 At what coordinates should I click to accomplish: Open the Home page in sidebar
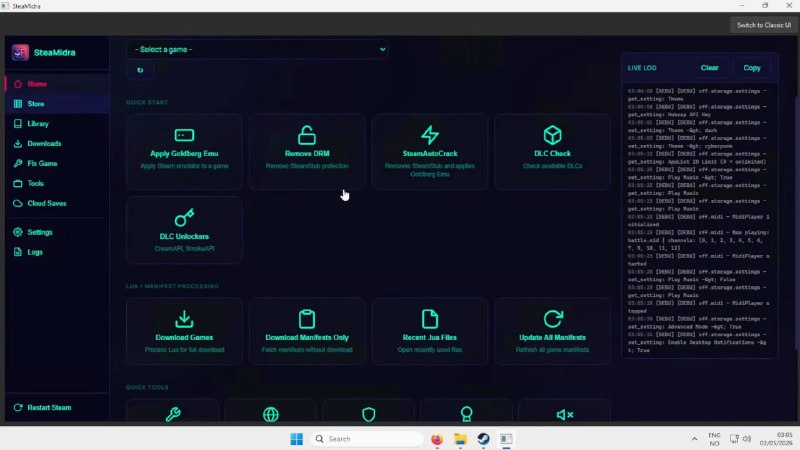tap(57, 84)
